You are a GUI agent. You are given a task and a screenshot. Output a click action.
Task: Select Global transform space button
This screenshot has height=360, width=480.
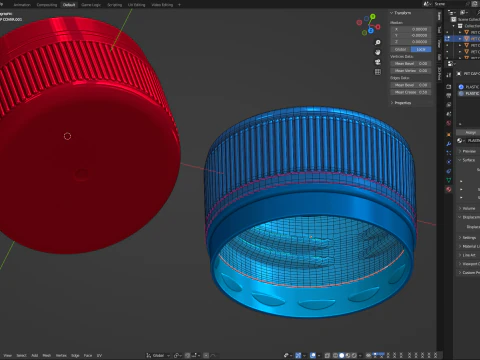point(401,49)
